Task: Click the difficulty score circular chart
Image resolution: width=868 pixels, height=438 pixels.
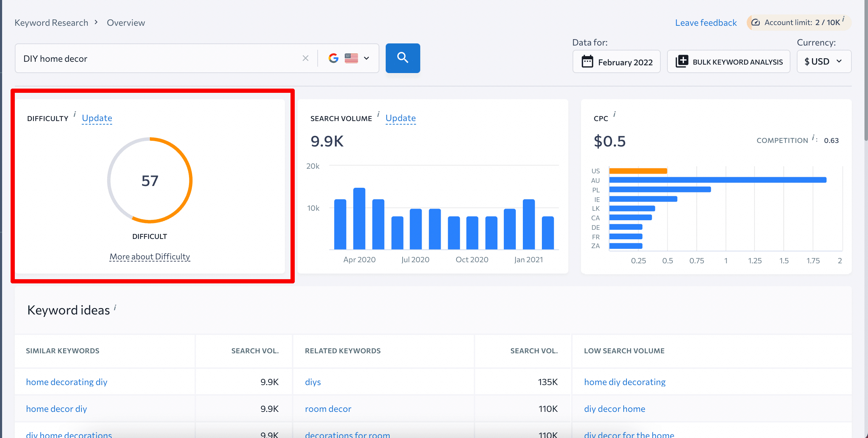Action: click(x=149, y=179)
